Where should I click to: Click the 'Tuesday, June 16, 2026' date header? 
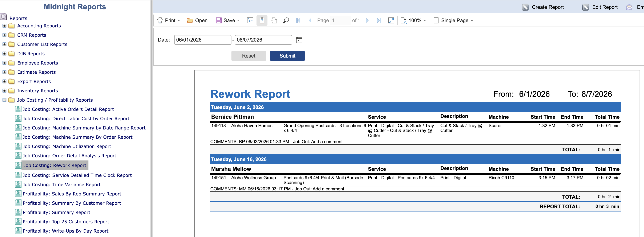pos(239,159)
